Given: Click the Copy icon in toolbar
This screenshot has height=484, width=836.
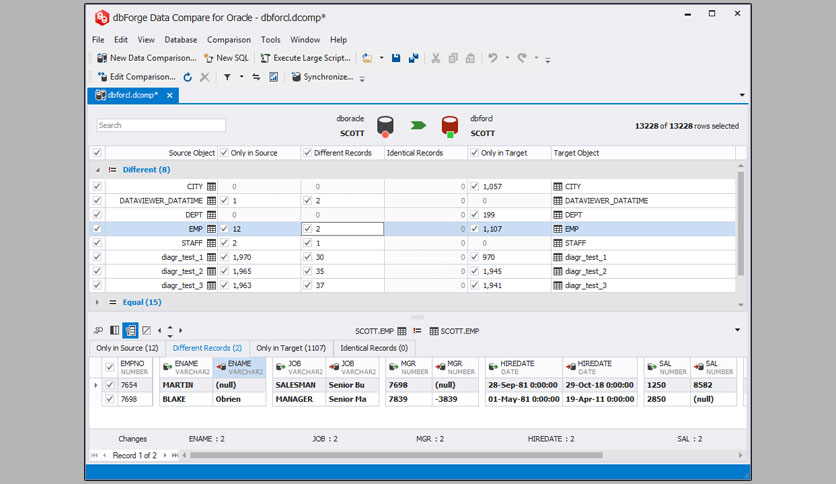Looking at the screenshot, I should coord(453,58).
